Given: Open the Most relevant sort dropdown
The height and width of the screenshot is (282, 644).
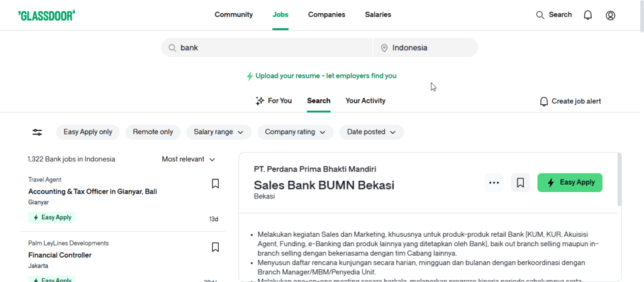Looking at the screenshot, I should (189, 160).
